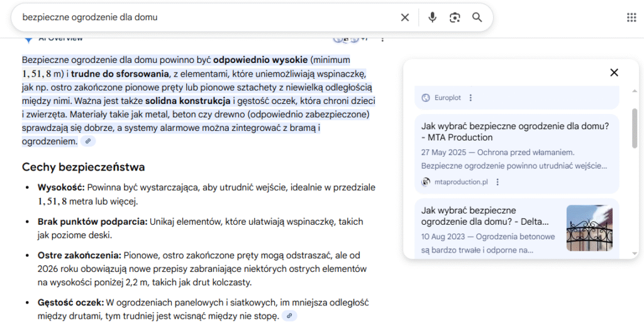Screen dimensions: 644x323
Task: Open Google Lens image search
Action: pos(455,18)
